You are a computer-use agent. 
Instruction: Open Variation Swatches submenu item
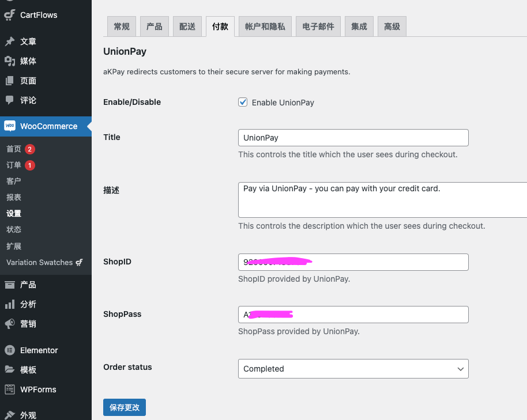click(46, 263)
